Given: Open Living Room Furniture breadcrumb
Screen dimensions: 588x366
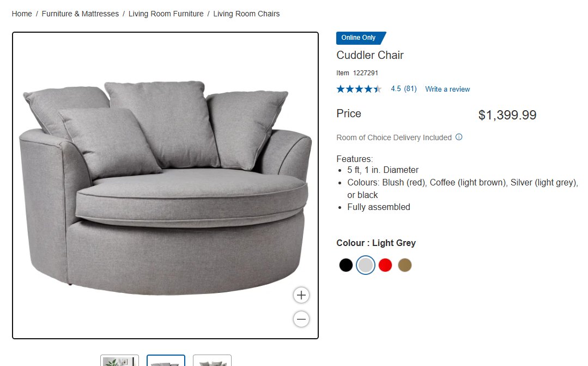Looking at the screenshot, I should [166, 14].
